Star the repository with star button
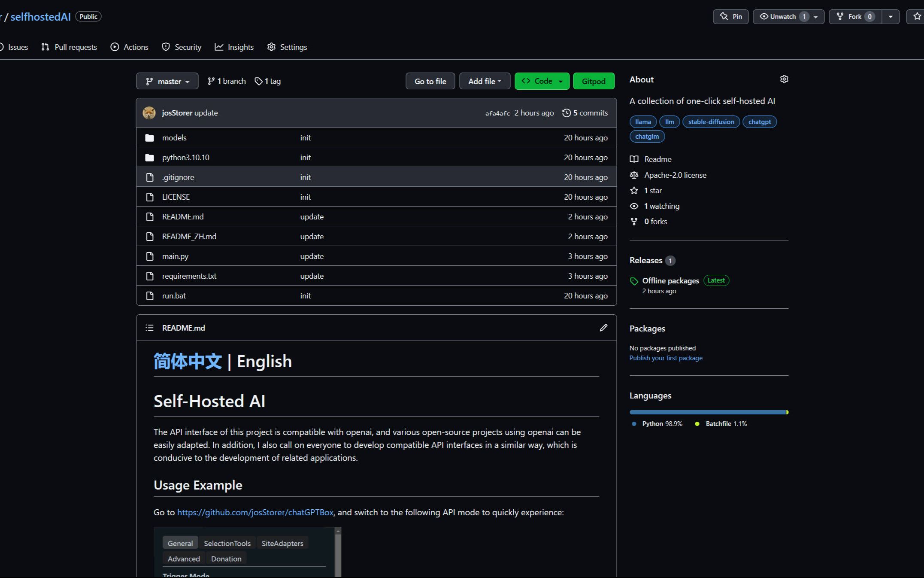The height and width of the screenshot is (578, 924). coord(916,17)
